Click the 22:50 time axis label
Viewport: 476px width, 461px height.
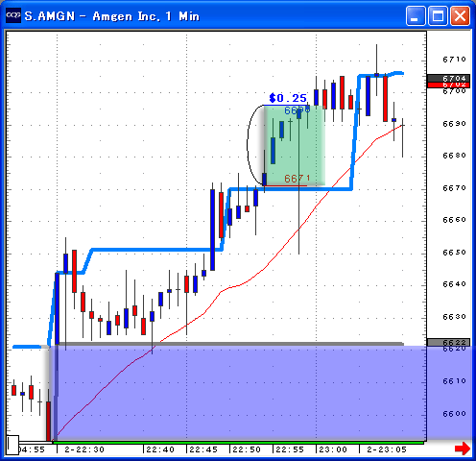click(247, 449)
